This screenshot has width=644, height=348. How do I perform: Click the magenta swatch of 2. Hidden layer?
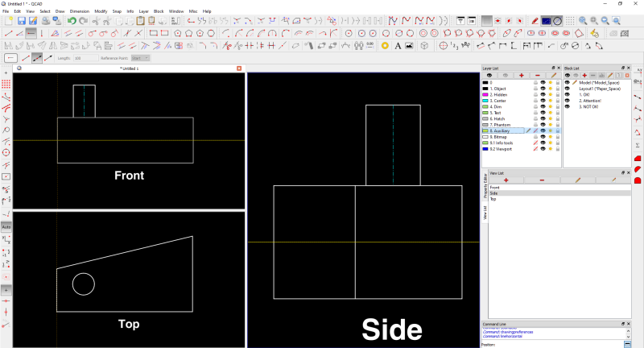(x=485, y=94)
